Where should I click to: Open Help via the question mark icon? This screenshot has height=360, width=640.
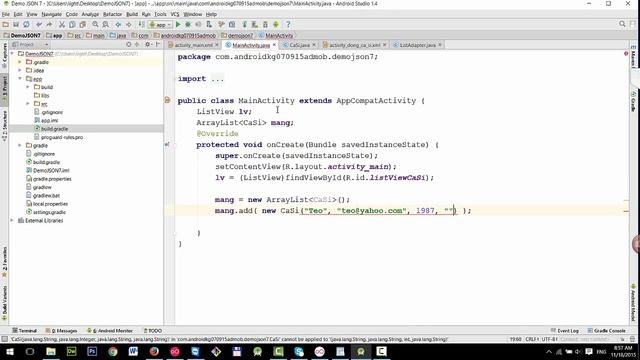(x=288, y=24)
